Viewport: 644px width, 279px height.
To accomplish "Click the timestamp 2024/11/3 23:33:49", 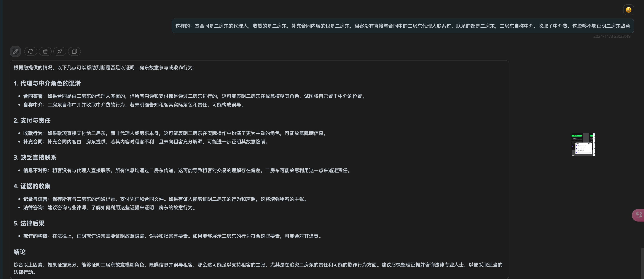I will pos(612,36).
